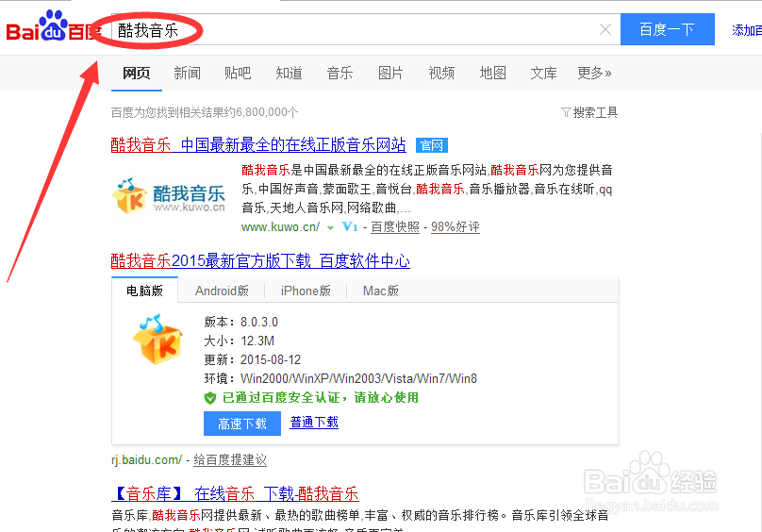Viewport: 762px width, 532px height.
Task: Switch to the 贴吧 tab
Action: [238, 73]
